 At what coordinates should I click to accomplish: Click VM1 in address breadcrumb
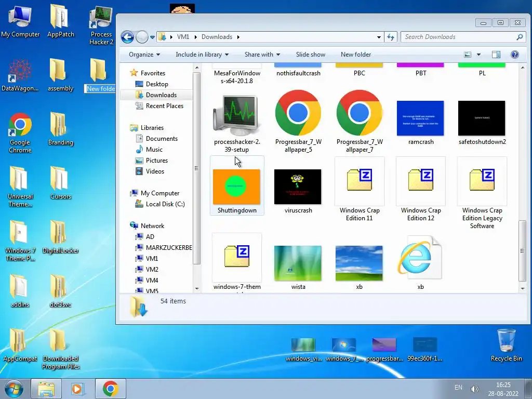click(x=183, y=37)
